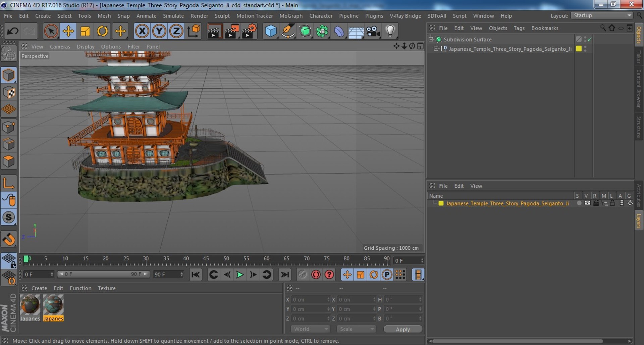This screenshot has width=644, height=345.
Task: Open the Content Browser side tab
Action: click(x=639, y=89)
